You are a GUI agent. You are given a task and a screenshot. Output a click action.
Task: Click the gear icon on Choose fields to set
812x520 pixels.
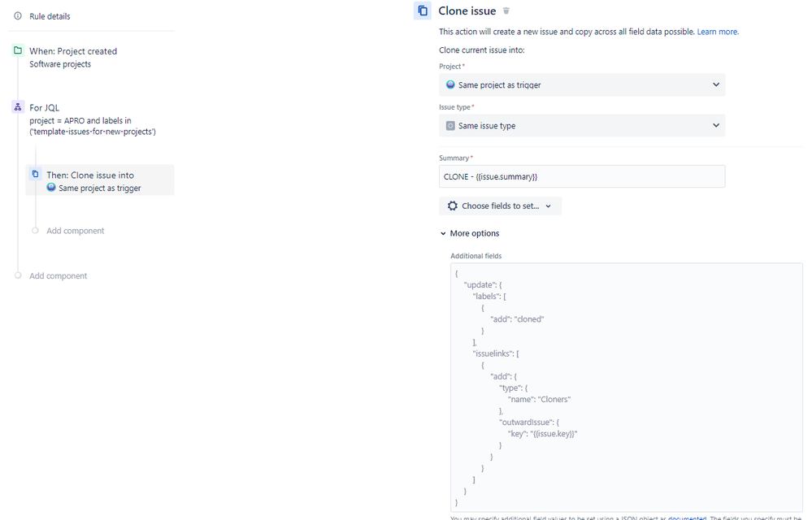(x=453, y=206)
